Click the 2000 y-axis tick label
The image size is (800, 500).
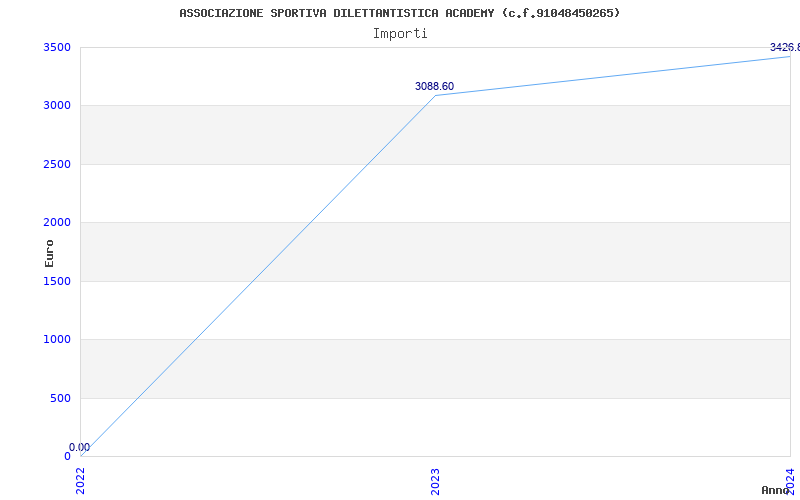tap(59, 222)
